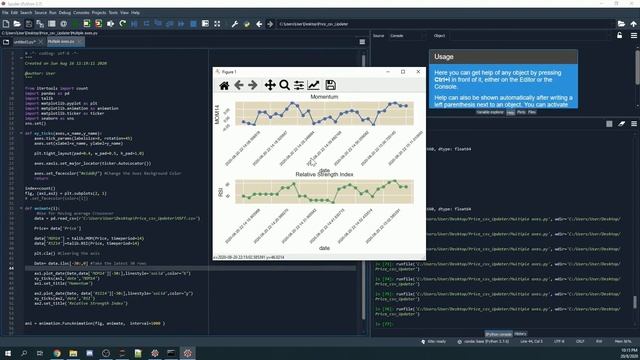The image size is (640, 360).
Task: Configure subplots sliders icon
Action: pos(299,85)
